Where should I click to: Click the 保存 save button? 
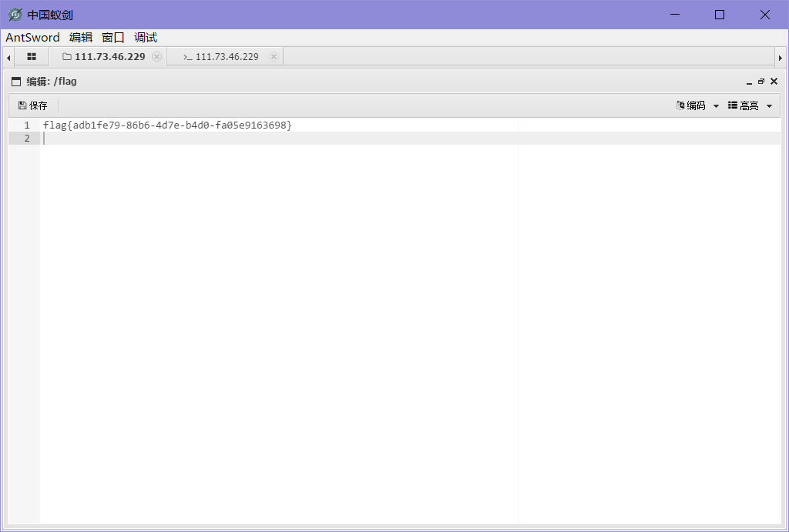pyautogui.click(x=32, y=105)
